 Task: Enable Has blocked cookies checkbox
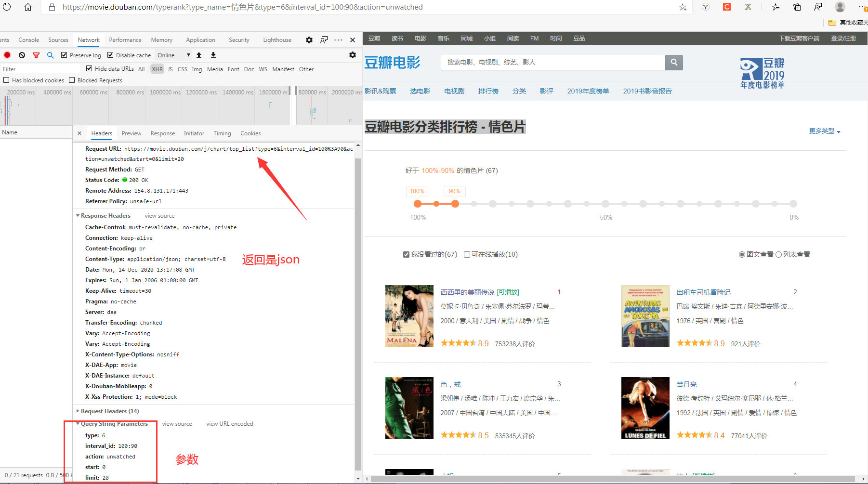[x=6, y=80]
